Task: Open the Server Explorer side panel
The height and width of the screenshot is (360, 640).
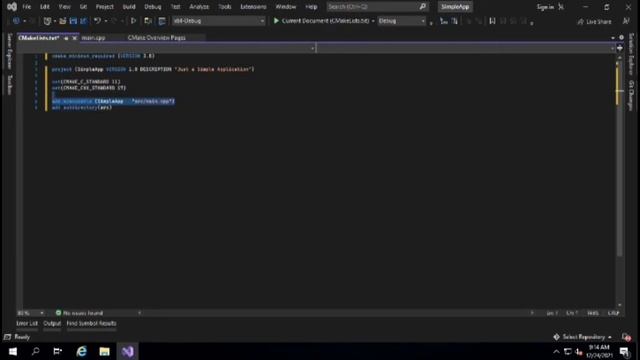Action: pyautogui.click(x=10, y=51)
